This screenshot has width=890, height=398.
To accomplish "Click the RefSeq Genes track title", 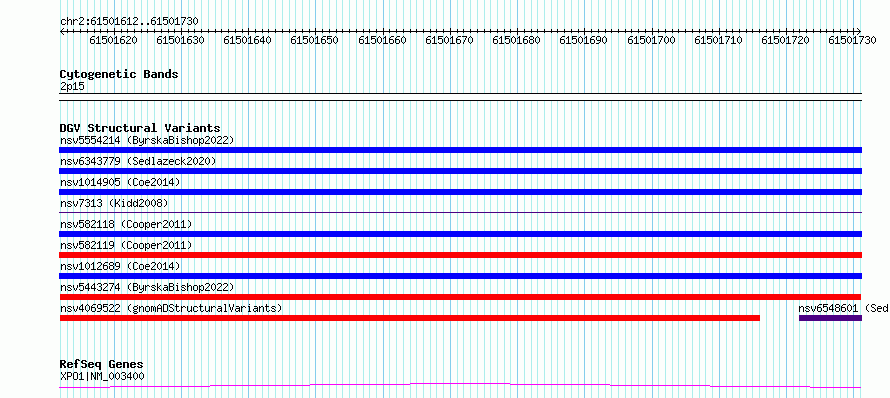I will (102, 364).
